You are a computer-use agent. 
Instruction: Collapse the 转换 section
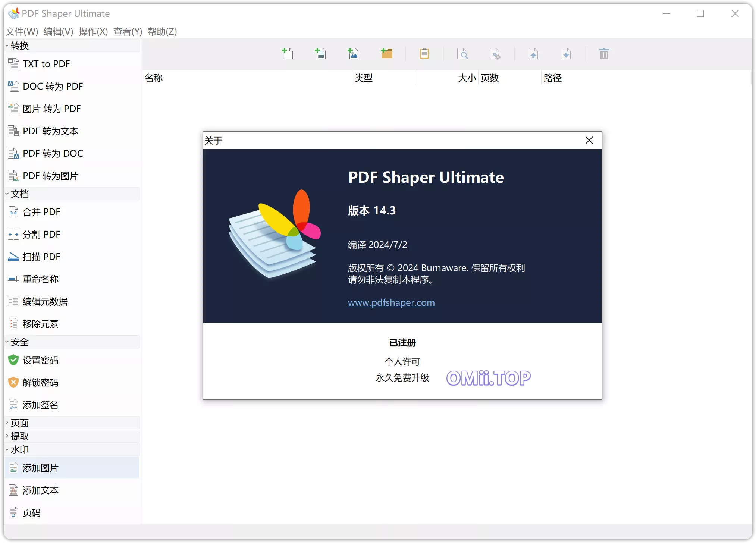[7, 46]
